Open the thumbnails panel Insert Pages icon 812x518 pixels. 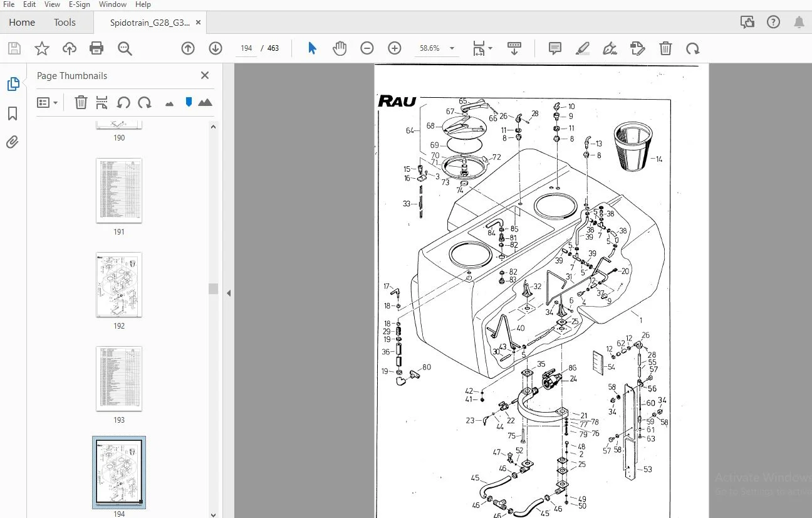pos(101,102)
